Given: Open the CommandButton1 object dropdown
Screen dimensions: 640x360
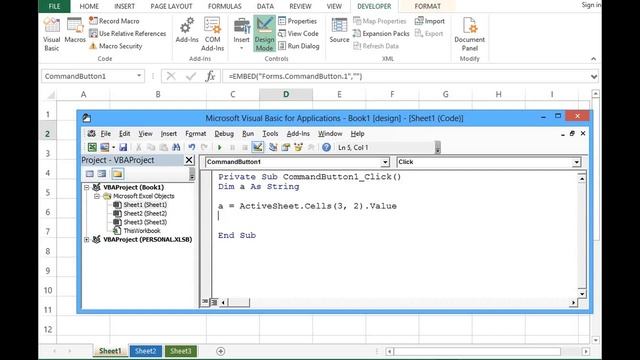Looking at the screenshot, I should click(x=385, y=162).
